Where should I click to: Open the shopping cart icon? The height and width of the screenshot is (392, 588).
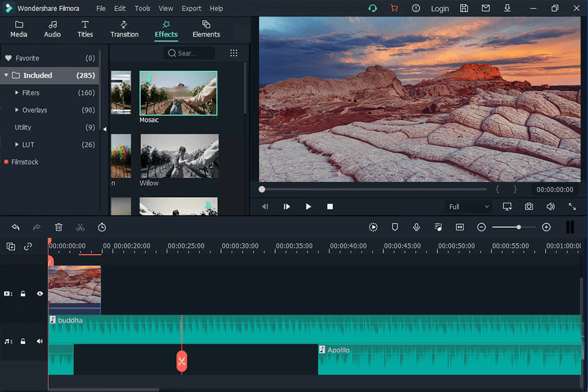tap(394, 8)
